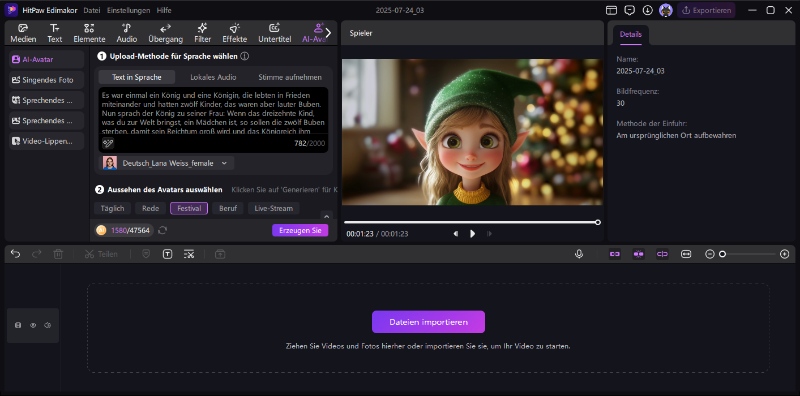Screen dimensions: 800x396
Task: Expand more toolbar tabs with right arrow
Action: tap(328, 33)
